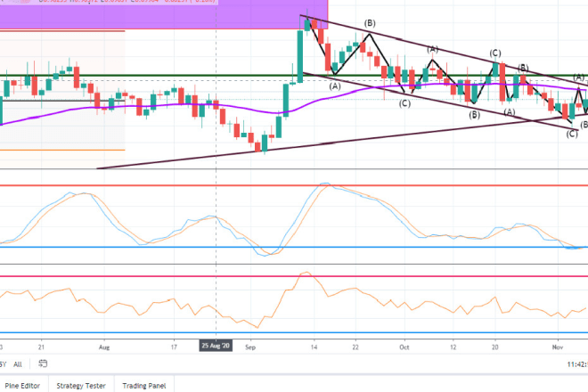Click the go-to-date calendar icon
This screenshot has width=588, height=392.
43,363
